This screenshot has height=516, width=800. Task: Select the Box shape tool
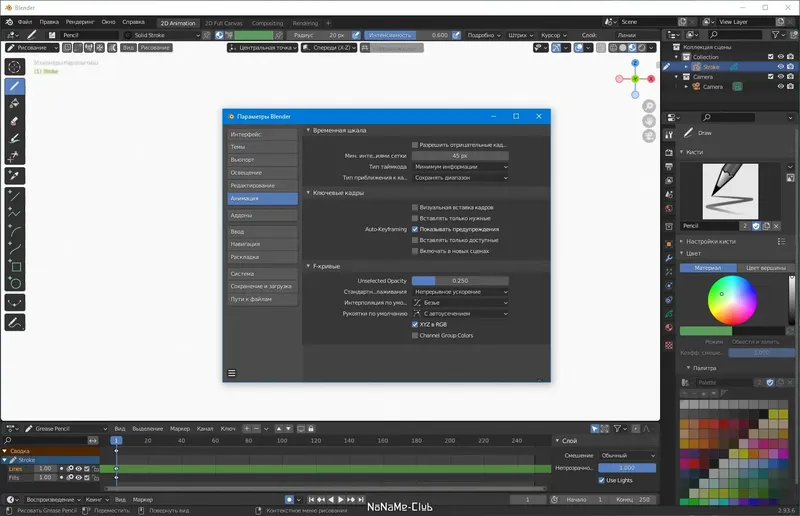(x=15, y=266)
